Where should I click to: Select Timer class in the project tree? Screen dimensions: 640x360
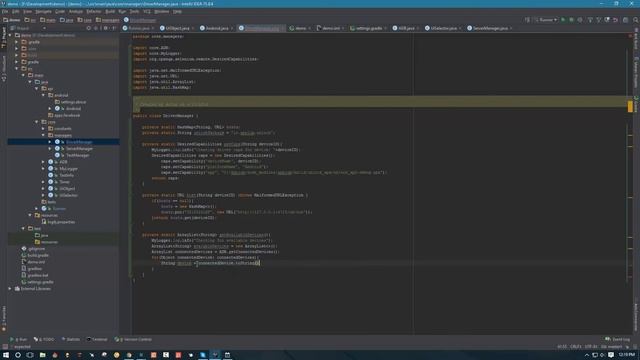64,182
